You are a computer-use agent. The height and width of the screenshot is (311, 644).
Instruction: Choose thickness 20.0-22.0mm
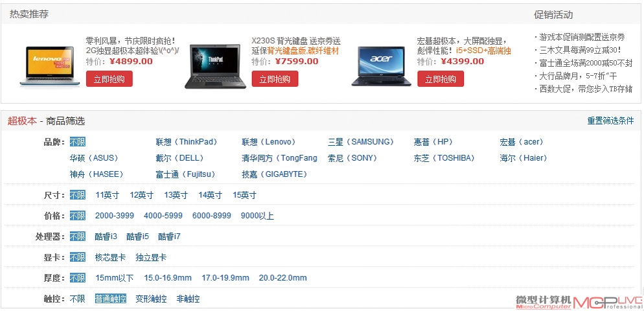(283, 278)
